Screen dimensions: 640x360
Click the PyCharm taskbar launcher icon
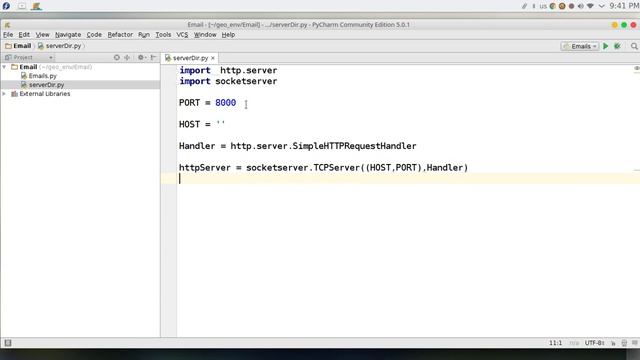[36, 6]
